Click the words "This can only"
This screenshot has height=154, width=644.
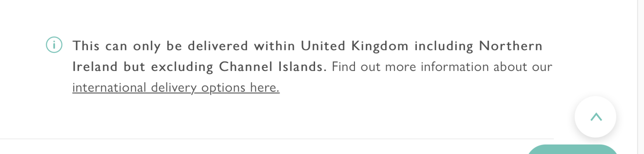coord(116,46)
